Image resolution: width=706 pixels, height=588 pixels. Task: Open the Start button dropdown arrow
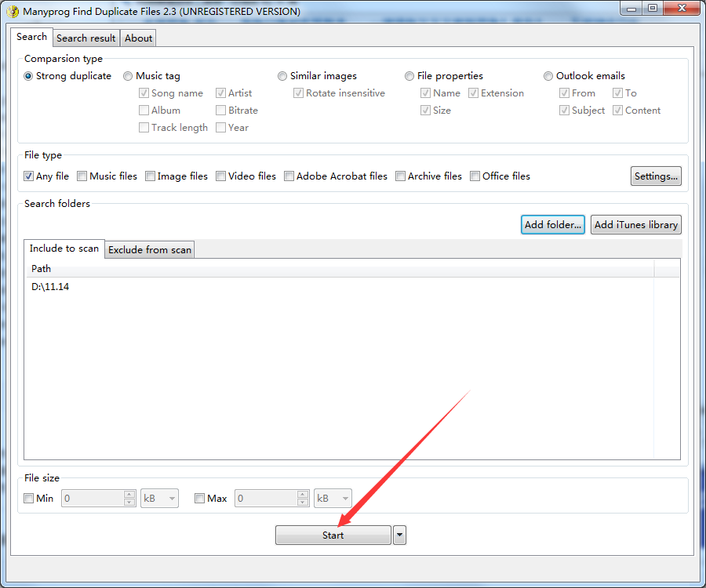[399, 535]
